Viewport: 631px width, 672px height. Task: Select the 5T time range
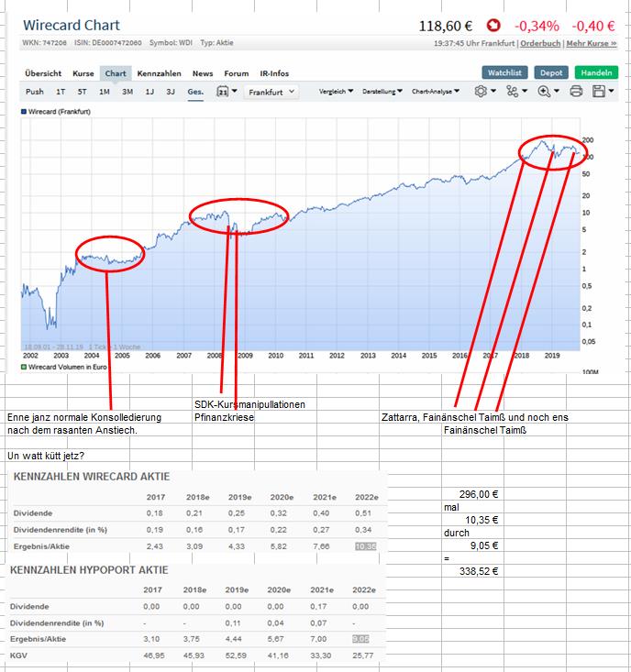click(82, 92)
